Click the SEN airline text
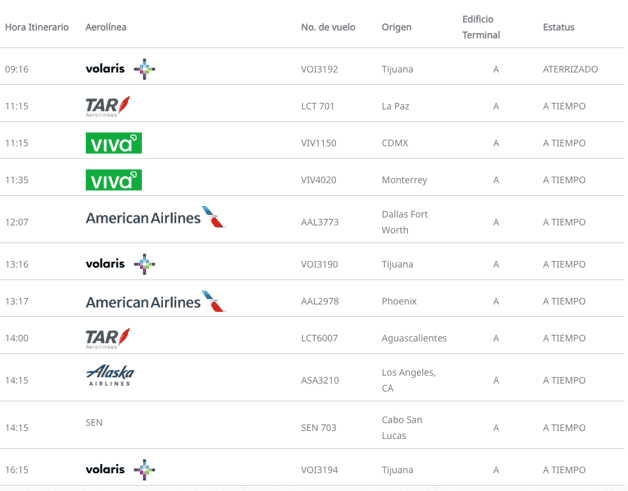This screenshot has width=628, height=491. 94,423
